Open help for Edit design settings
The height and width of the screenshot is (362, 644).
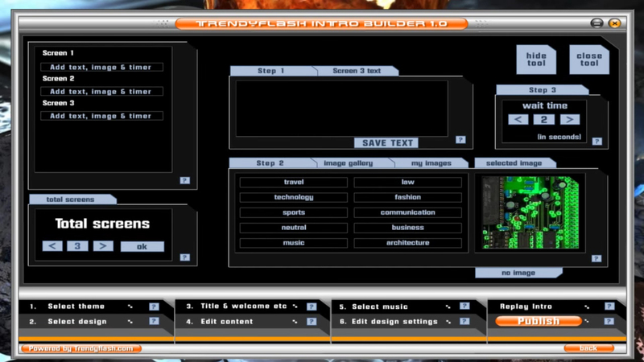click(464, 321)
